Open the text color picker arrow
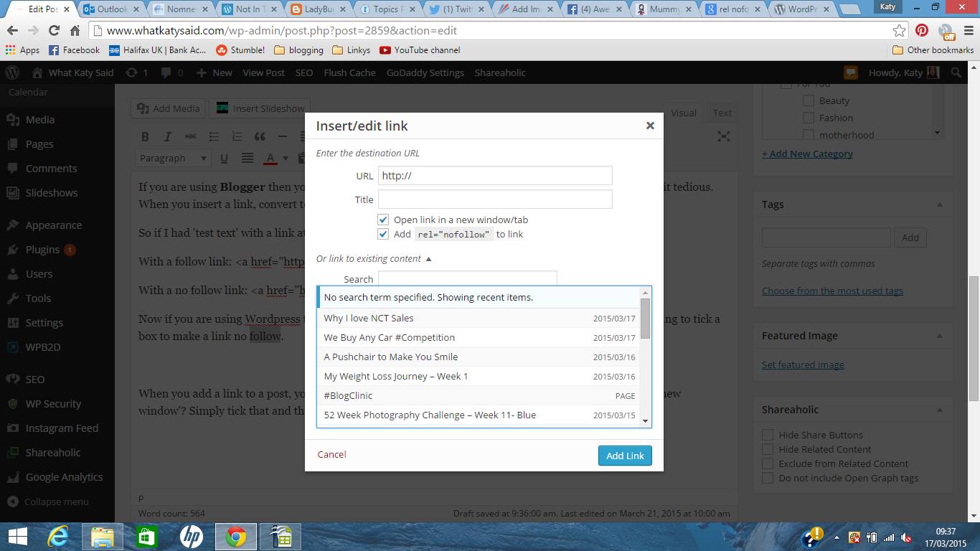Image resolution: width=980 pixels, height=551 pixels. tap(285, 158)
